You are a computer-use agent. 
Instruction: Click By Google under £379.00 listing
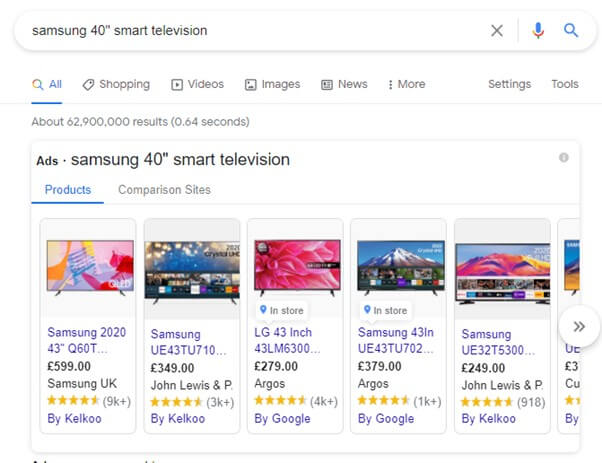[386, 418]
